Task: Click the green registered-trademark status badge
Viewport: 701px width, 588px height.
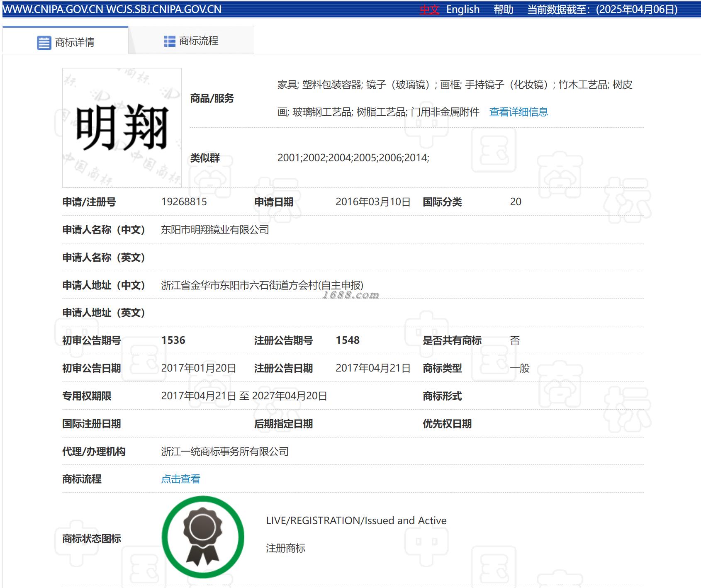Action: pyautogui.click(x=203, y=537)
